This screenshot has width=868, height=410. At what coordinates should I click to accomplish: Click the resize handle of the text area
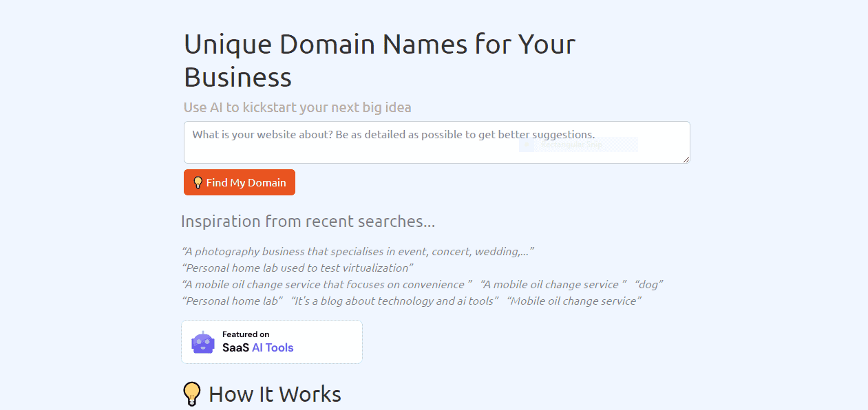686,159
